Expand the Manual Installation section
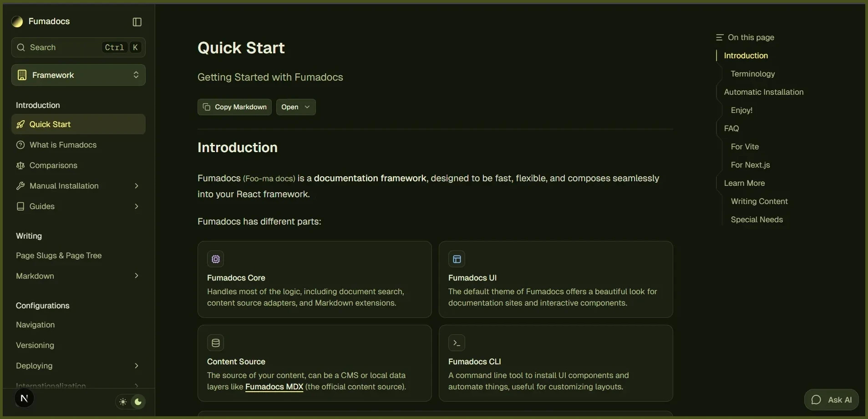The image size is (868, 419). pyautogui.click(x=136, y=186)
